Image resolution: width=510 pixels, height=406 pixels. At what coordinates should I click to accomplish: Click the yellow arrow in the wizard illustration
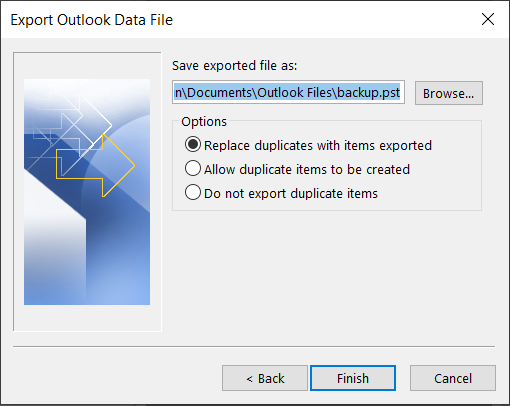pos(97,165)
